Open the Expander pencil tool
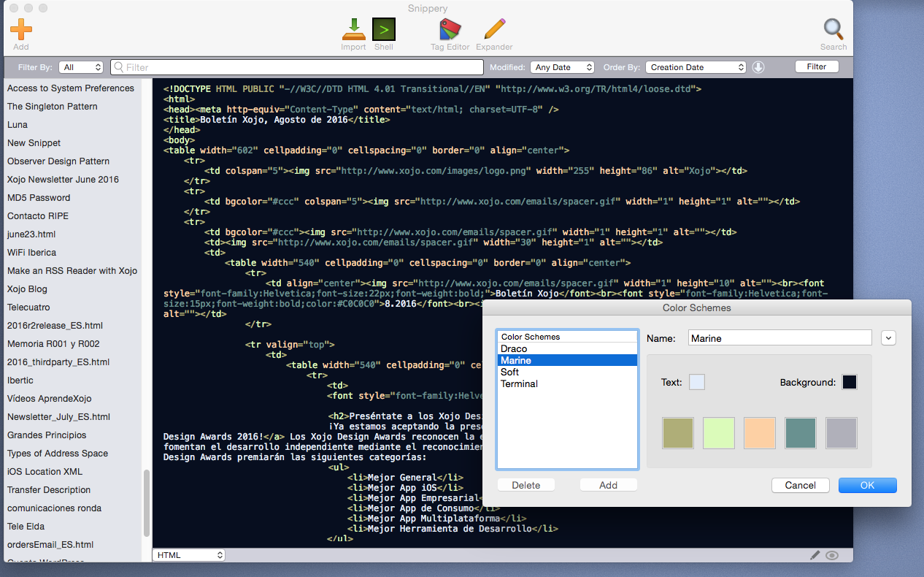Image resolution: width=924 pixels, height=577 pixels. click(494, 29)
